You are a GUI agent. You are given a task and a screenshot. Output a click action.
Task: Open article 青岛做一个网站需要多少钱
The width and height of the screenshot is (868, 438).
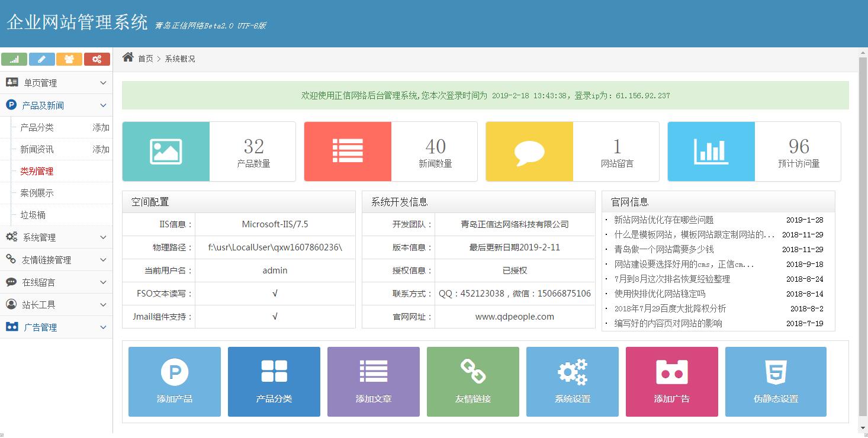(664, 249)
